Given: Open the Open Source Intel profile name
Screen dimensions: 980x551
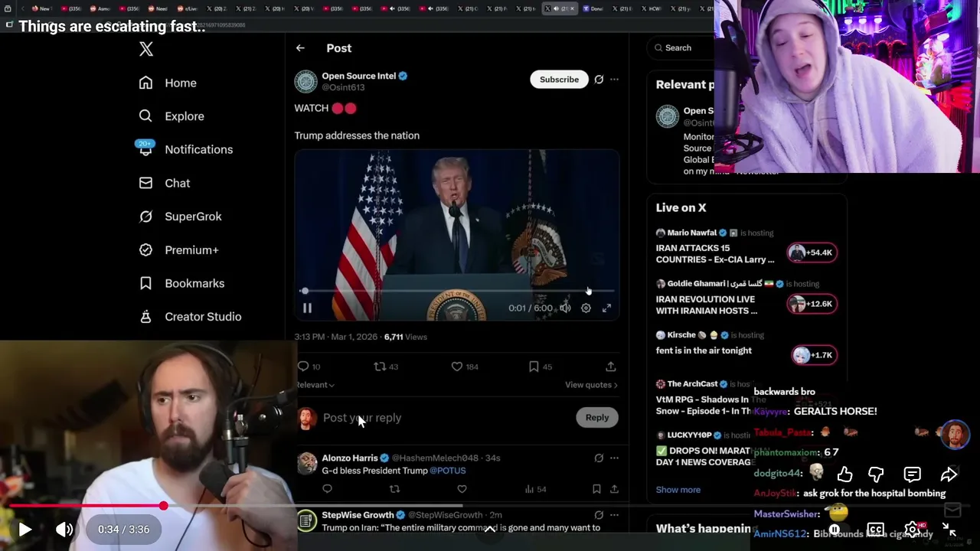Looking at the screenshot, I should tap(358, 76).
